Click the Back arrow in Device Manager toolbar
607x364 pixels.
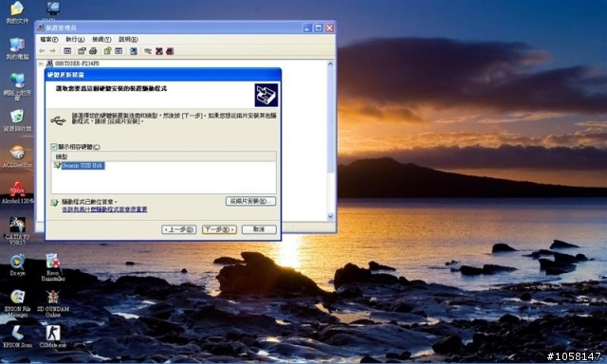coord(42,51)
